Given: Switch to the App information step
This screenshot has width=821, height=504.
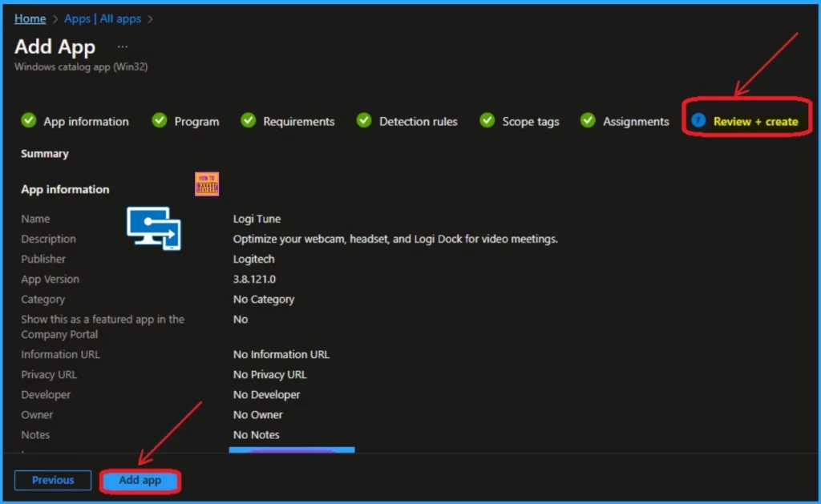Looking at the screenshot, I should pyautogui.click(x=75, y=122).
